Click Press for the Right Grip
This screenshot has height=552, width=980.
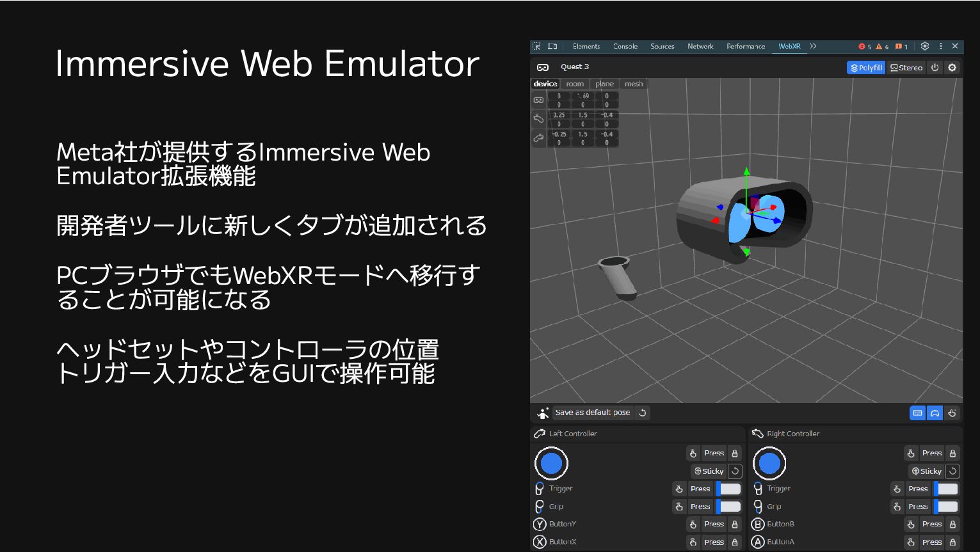[x=918, y=507]
